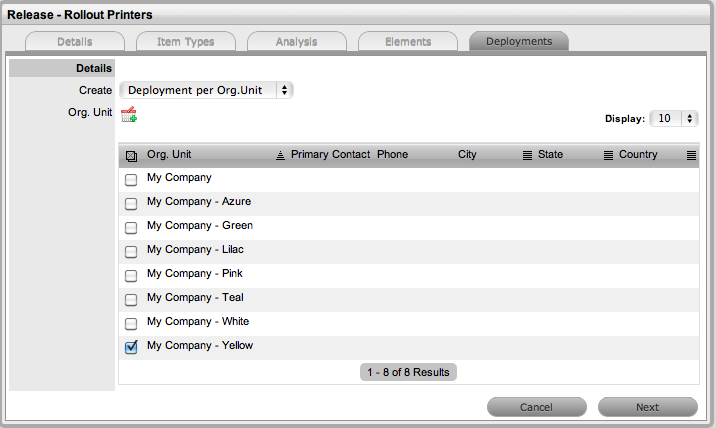Viewport: 716px width, 428px height.
Task: Click the Primary Contact column header
Action: (330, 155)
